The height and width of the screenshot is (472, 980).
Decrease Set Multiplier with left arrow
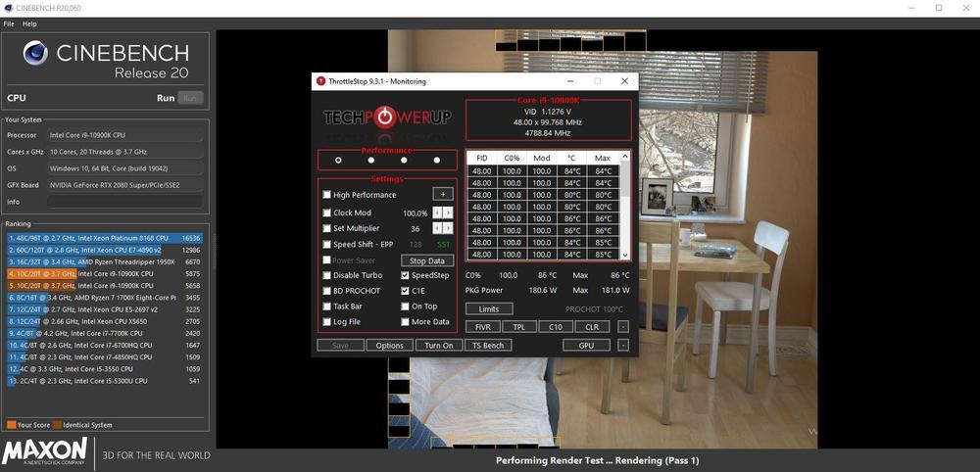tap(438, 228)
